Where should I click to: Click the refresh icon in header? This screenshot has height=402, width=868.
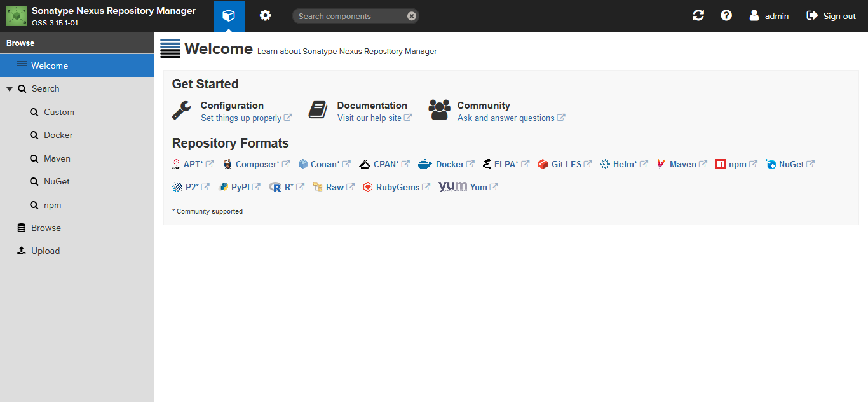point(698,16)
